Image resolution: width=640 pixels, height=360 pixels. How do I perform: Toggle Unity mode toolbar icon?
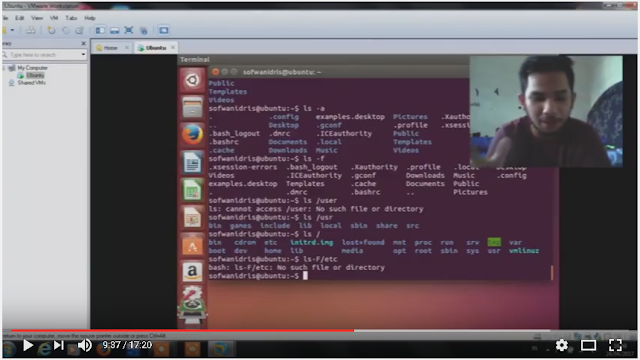point(144,30)
